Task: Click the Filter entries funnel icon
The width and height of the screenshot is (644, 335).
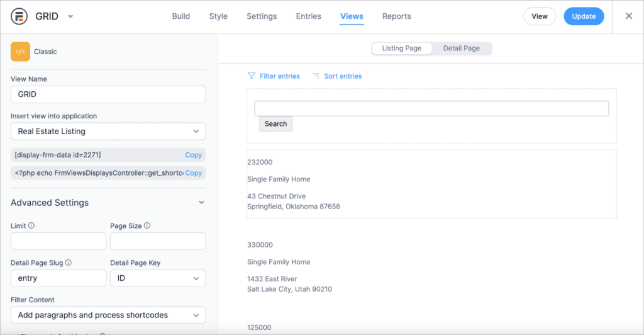Action: [x=252, y=76]
